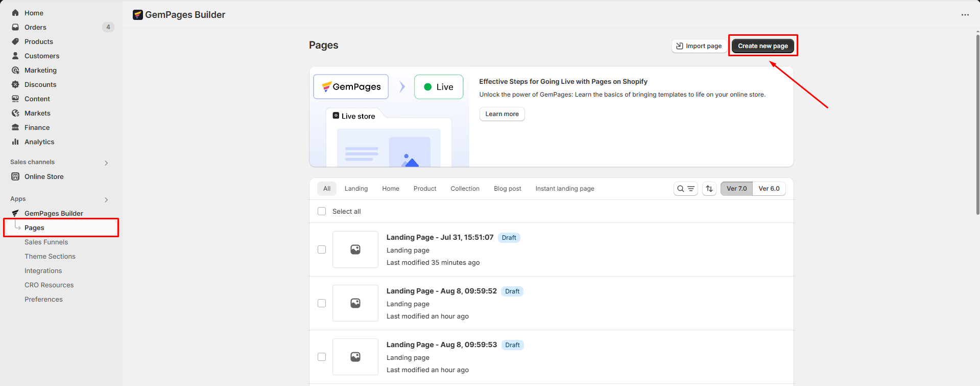Open search and filter pages icon
This screenshot has width=980, height=386.
click(x=685, y=189)
